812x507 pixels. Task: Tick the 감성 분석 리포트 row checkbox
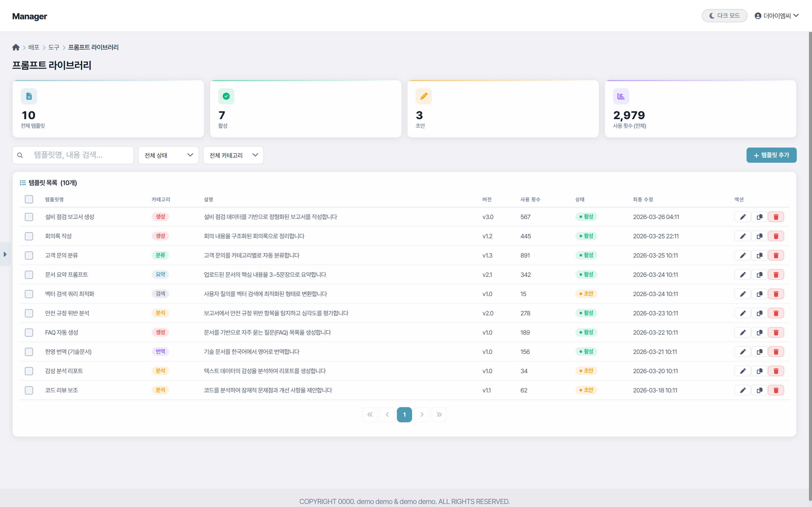click(x=29, y=371)
